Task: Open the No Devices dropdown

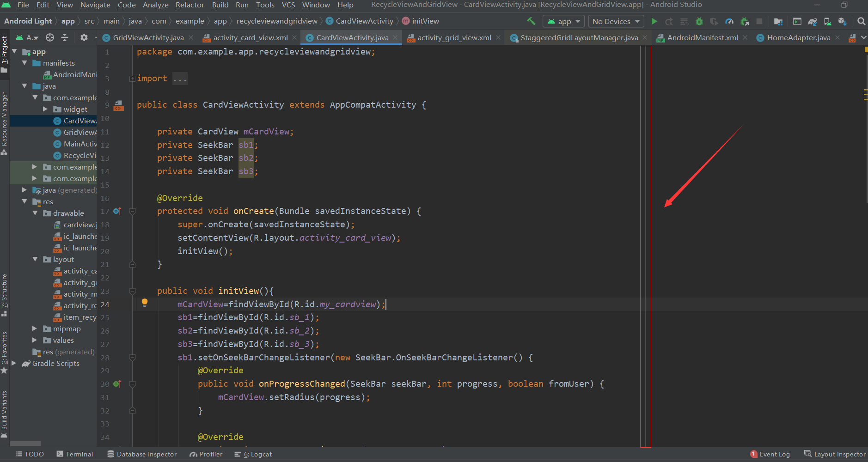Action: (615, 21)
